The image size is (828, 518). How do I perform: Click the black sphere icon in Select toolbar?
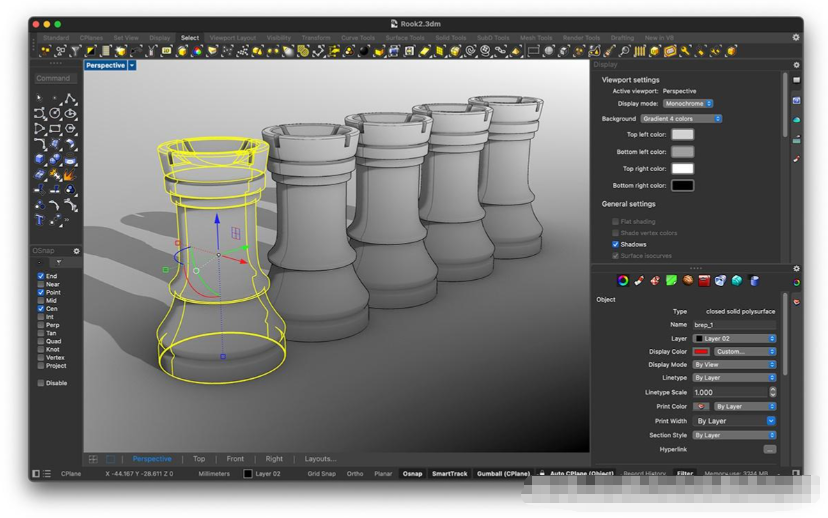[x=363, y=51]
